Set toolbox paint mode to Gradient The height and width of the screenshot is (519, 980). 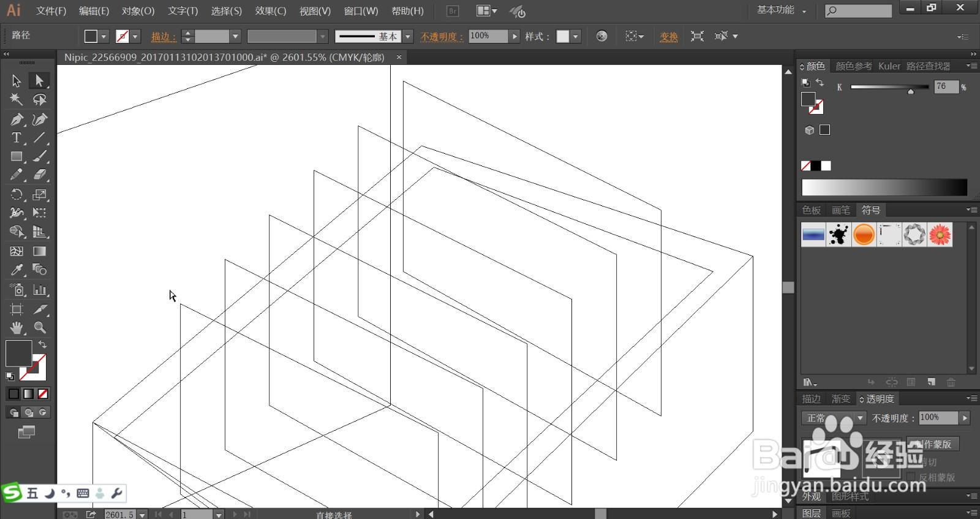tap(28, 394)
